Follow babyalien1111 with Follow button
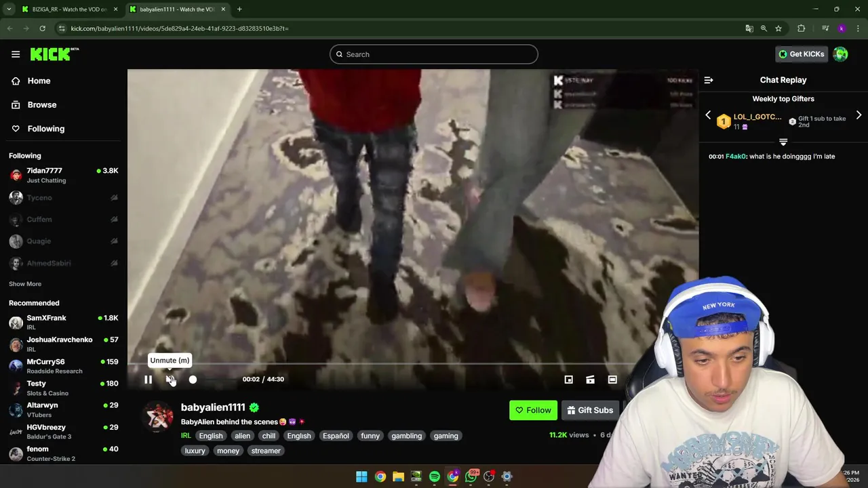 pos(533,410)
